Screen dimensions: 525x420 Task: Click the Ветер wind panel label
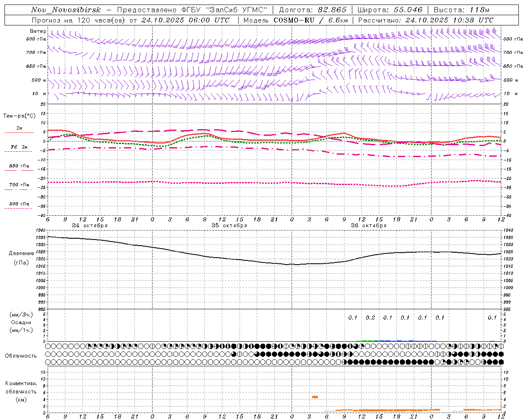(x=38, y=31)
